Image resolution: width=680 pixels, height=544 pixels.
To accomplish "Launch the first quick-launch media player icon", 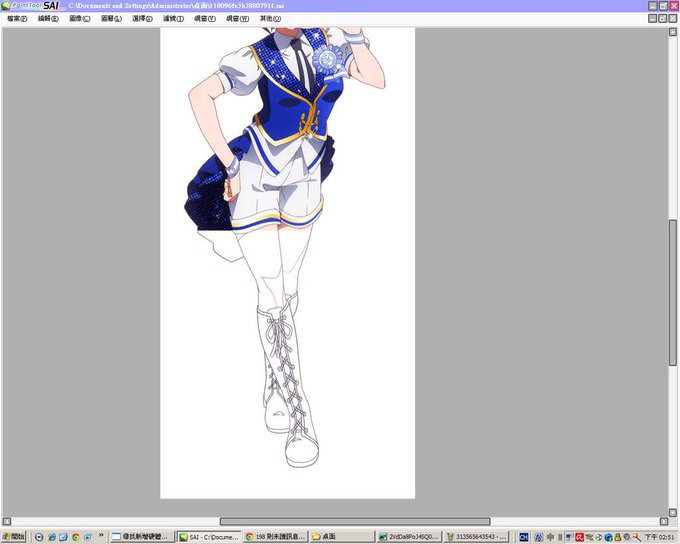I will tap(39, 537).
